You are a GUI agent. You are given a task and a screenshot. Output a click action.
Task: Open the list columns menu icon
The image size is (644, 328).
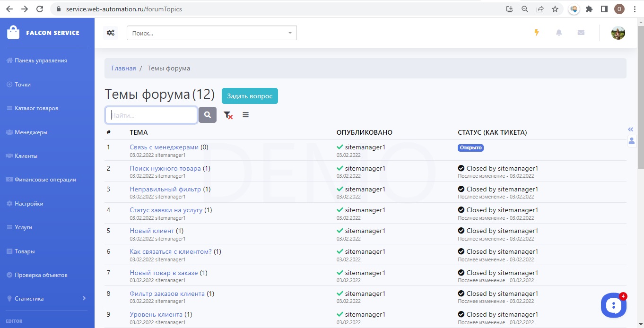[245, 115]
